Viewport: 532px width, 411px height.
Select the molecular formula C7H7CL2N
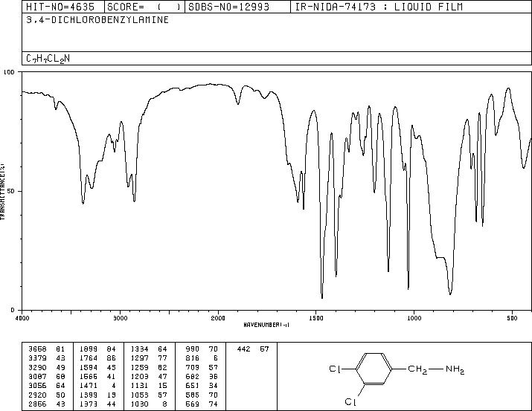coord(48,59)
